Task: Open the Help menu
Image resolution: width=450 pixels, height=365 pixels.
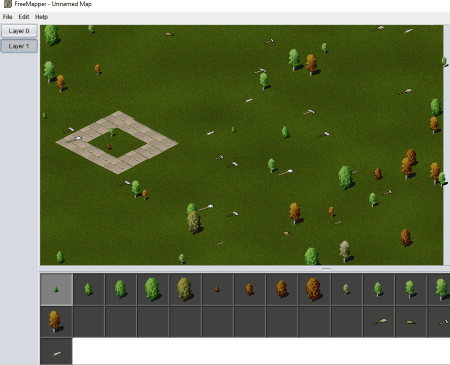Action: pyautogui.click(x=41, y=17)
